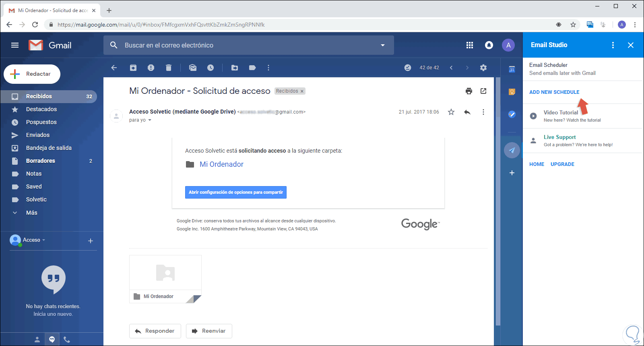644x346 pixels.
Task: Report spam using the exclamation icon
Action: pos(151,68)
